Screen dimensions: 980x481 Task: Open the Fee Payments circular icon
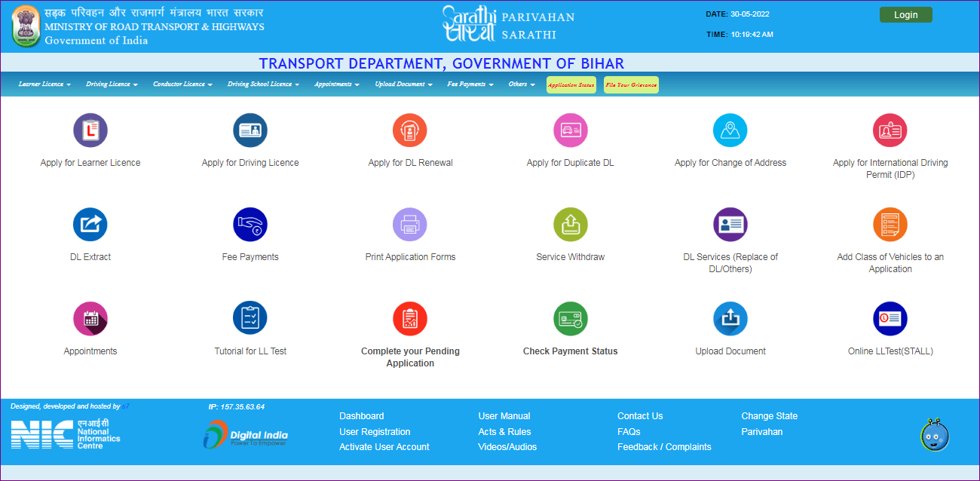tap(250, 225)
